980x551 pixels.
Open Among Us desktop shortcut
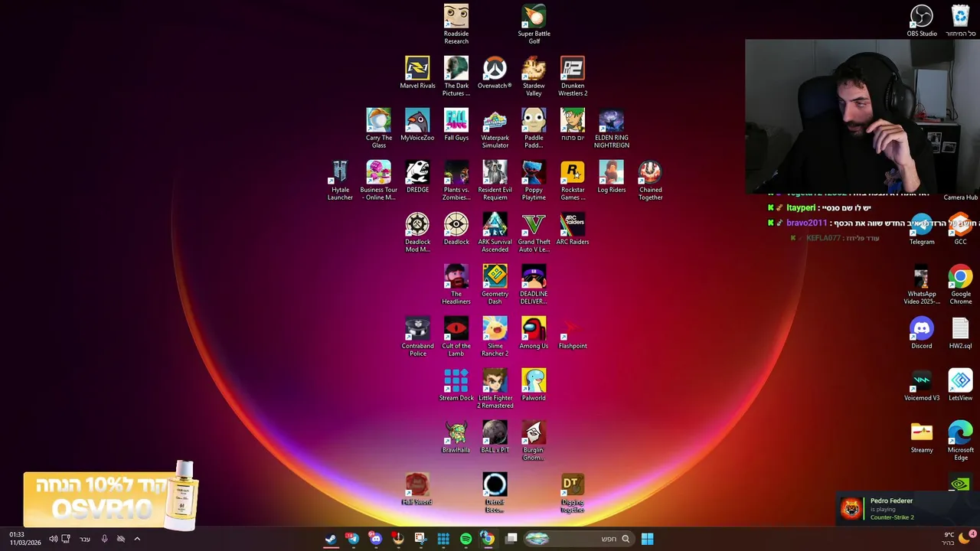coord(534,333)
